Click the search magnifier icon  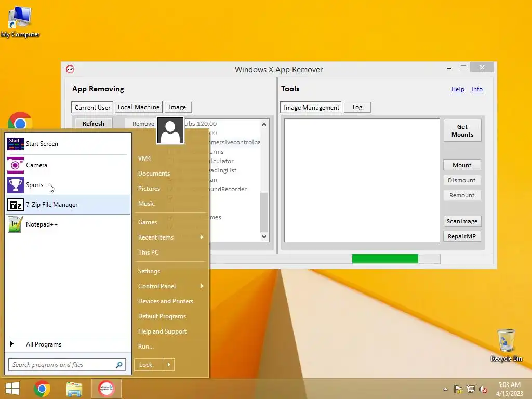(119, 365)
